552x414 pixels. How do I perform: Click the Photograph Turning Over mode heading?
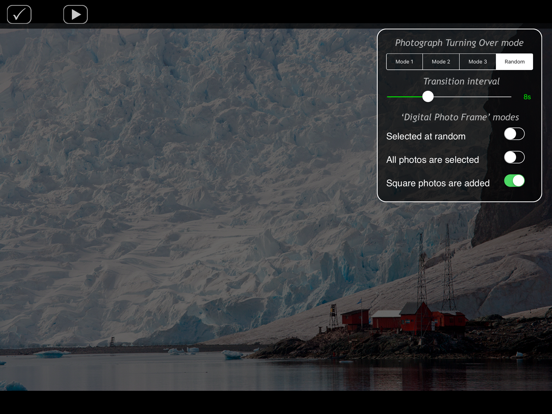pos(459,43)
